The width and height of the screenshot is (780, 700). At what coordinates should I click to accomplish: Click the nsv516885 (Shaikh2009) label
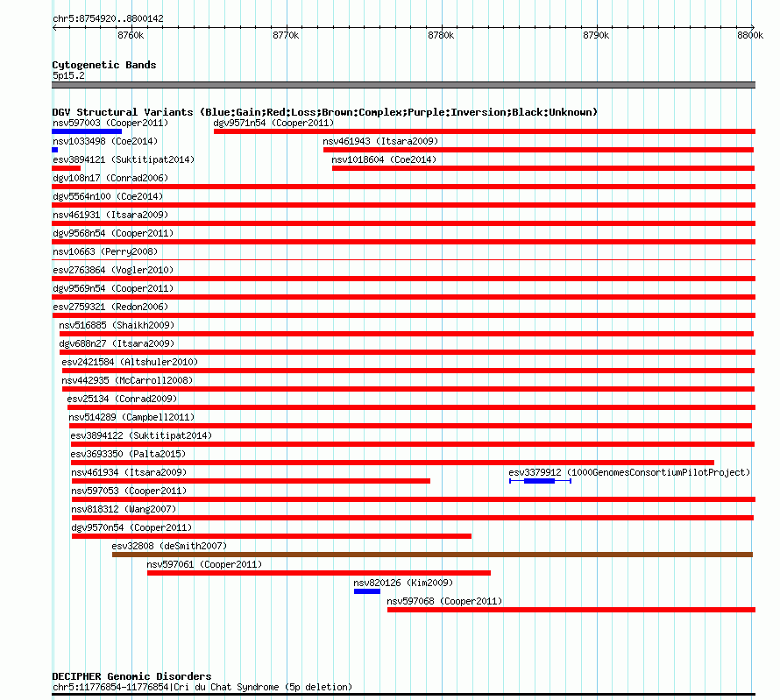117,325
